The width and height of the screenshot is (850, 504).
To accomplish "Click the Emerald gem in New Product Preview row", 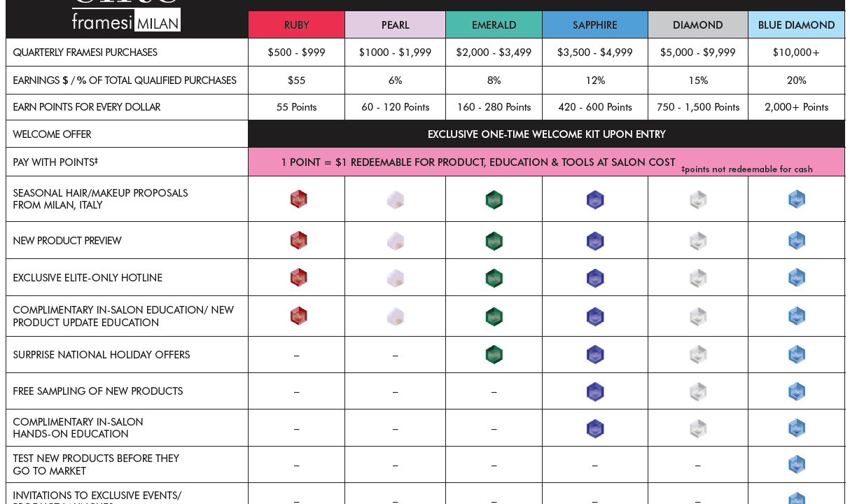I will 494,241.
